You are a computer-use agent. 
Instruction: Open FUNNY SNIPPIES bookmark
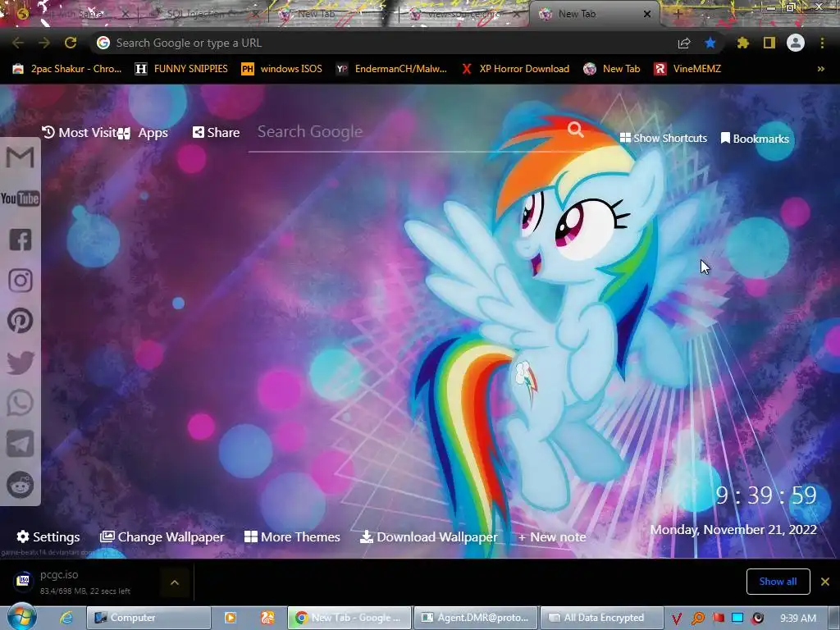[181, 69]
